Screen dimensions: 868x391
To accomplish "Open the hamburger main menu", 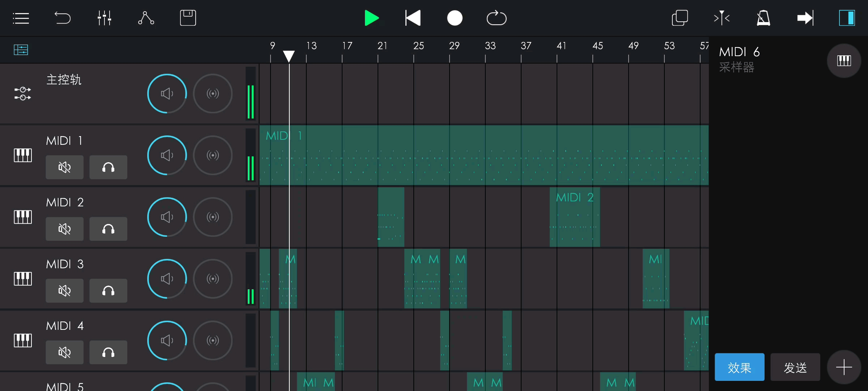I will pyautogui.click(x=21, y=18).
